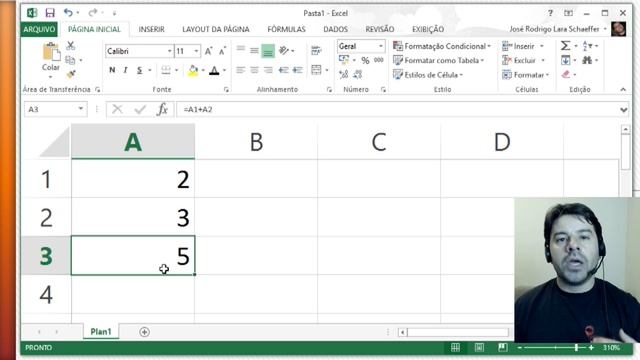Apply the yellow fill color bucket
This screenshot has width=640, height=360.
(x=193, y=70)
